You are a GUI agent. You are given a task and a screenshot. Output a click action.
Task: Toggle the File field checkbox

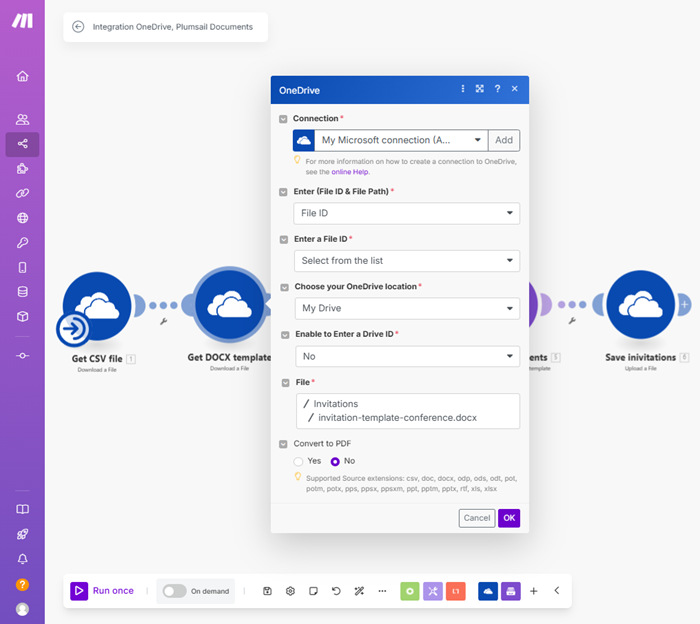pos(285,383)
